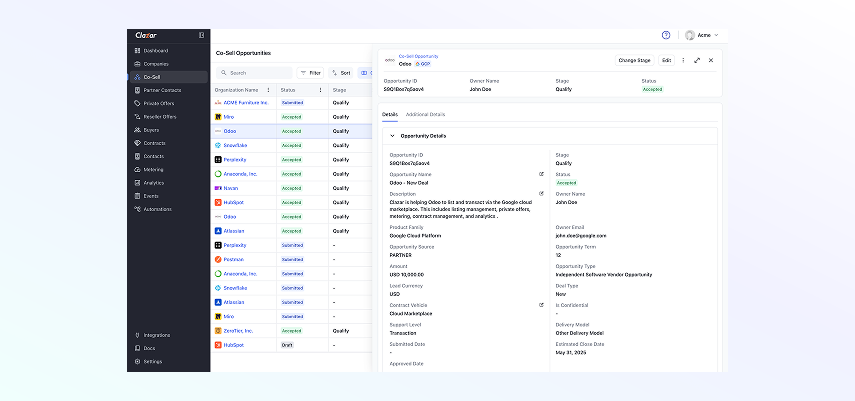855x401 pixels.
Task: Open Private Offers in the sidebar
Action: pos(168,103)
